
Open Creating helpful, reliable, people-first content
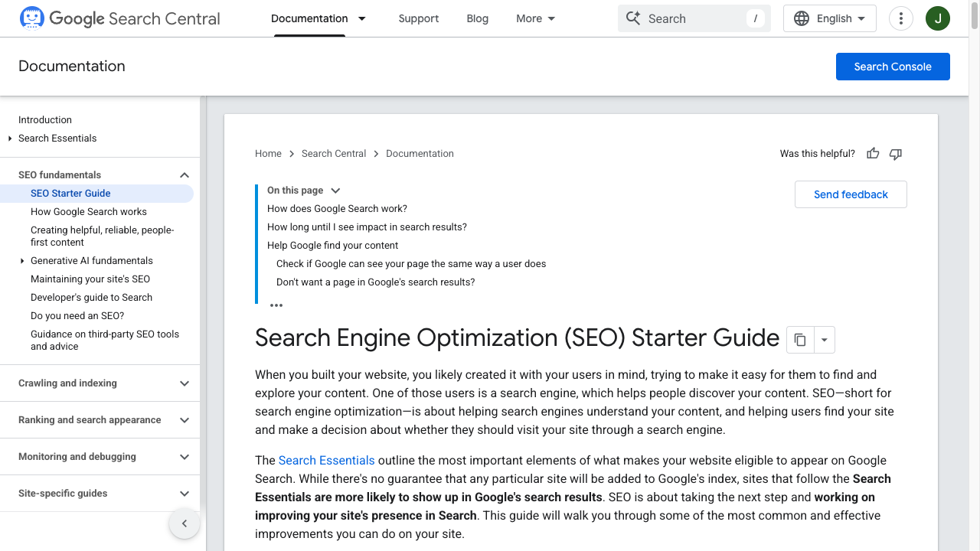click(103, 236)
